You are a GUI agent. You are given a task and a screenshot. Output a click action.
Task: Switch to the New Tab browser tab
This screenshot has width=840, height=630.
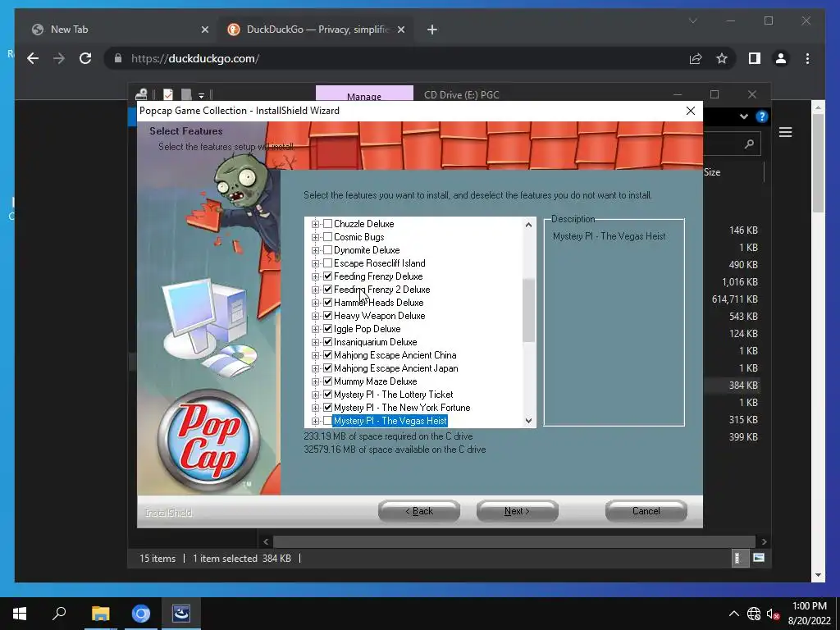coord(118,30)
